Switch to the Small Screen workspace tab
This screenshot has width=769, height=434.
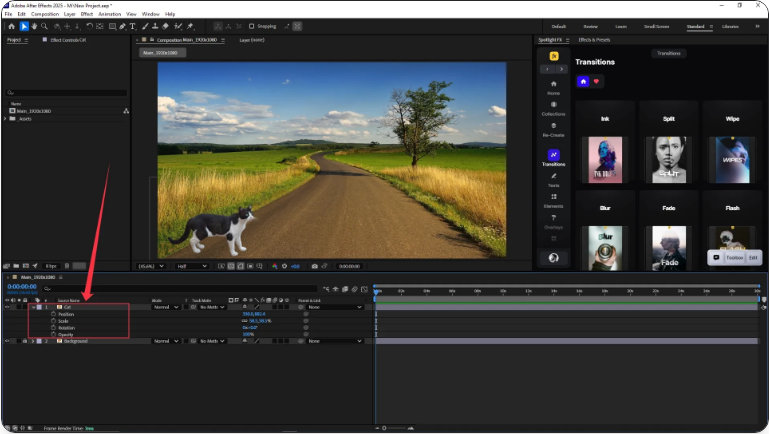656,26
